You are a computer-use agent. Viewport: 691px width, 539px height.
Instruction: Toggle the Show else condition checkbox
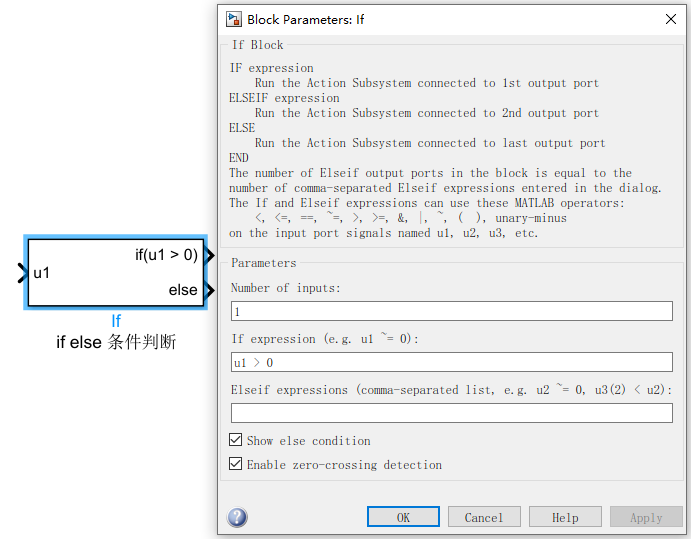click(x=236, y=440)
